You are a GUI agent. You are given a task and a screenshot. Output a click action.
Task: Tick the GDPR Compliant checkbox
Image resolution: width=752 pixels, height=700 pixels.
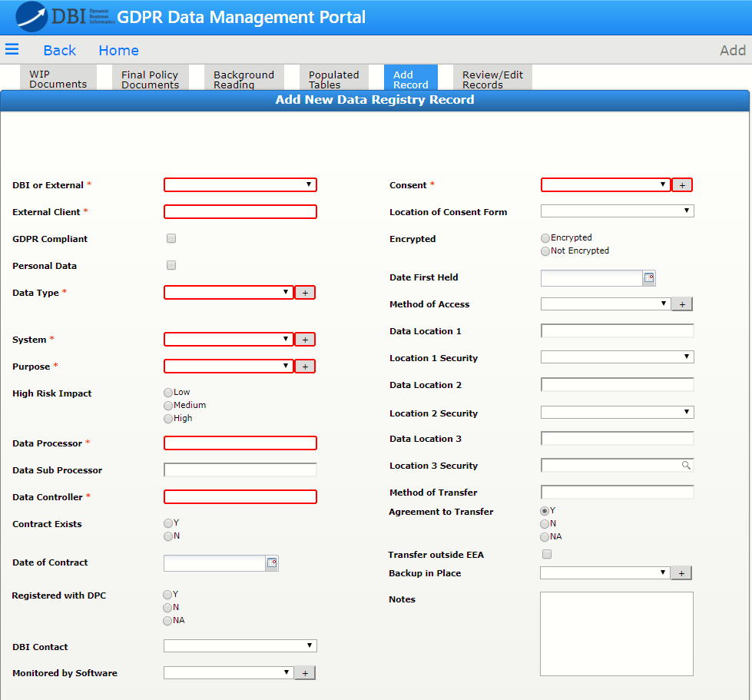click(x=171, y=238)
